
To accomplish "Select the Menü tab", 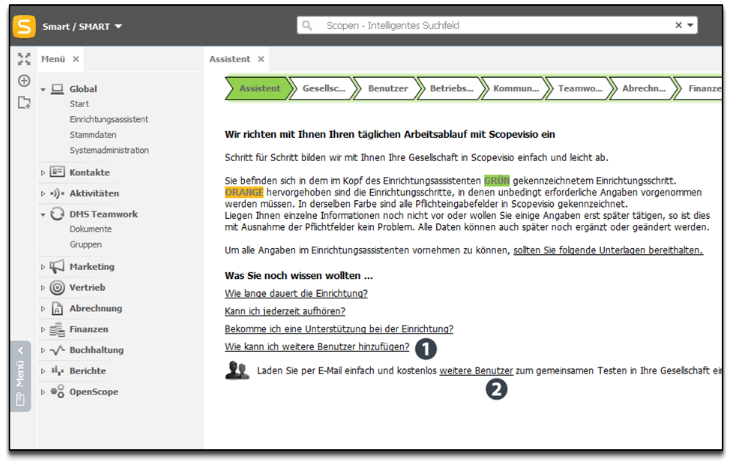I will [53, 59].
